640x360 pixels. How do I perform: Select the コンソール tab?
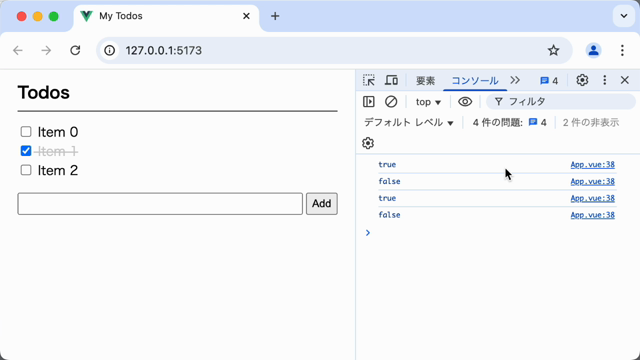(x=475, y=80)
